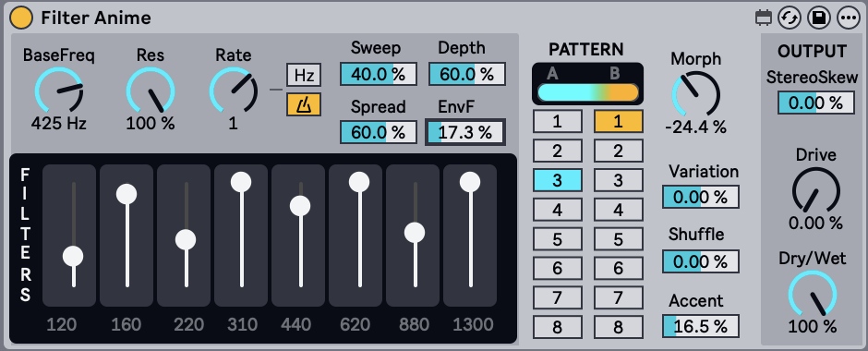Click the Filter Anime device title
The image size is (868, 351).
click(x=96, y=18)
